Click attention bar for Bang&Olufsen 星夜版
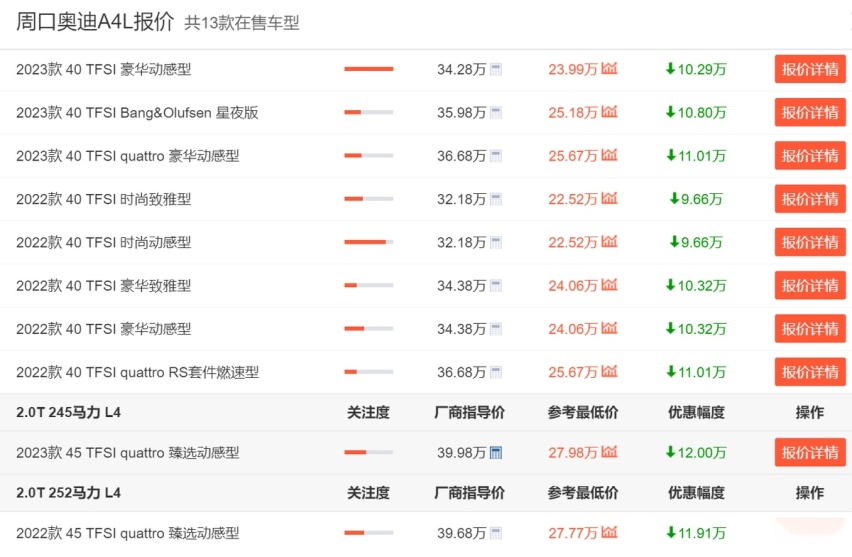Viewport: 852px width, 557px height. pyautogui.click(x=368, y=112)
